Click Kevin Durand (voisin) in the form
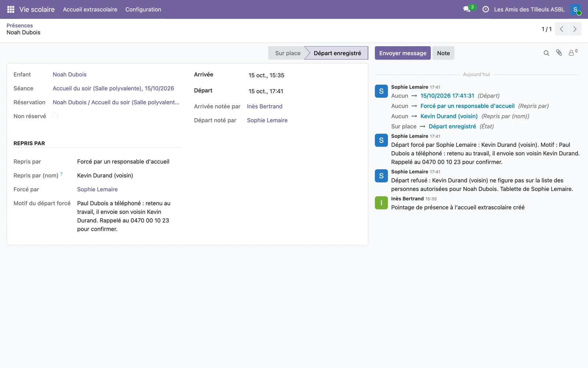 tap(105, 176)
